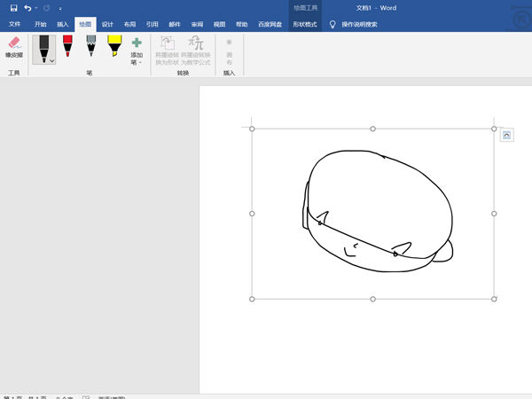Screen dimensions: 532x399
Task: Click the right-middle handle of the canvas
Action: click(x=494, y=214)
